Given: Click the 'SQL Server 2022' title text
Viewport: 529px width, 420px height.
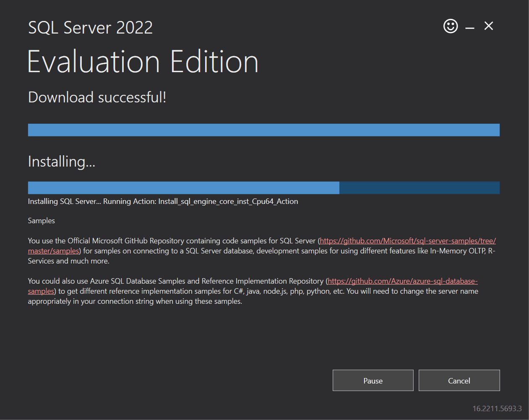Looking at the screenshot, I should click(x=90, y=28).
